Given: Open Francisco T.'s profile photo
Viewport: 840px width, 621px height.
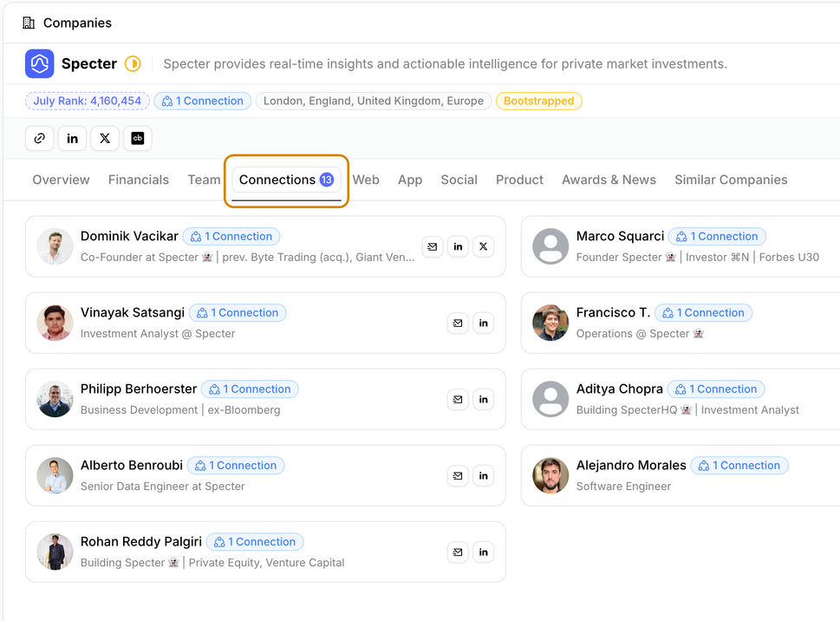Looking at the screenshot, I should coord(550,323).
